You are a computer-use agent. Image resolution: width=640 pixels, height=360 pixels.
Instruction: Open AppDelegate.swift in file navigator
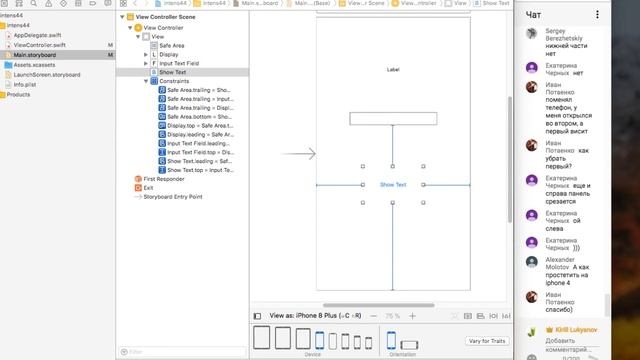[37, 35]
